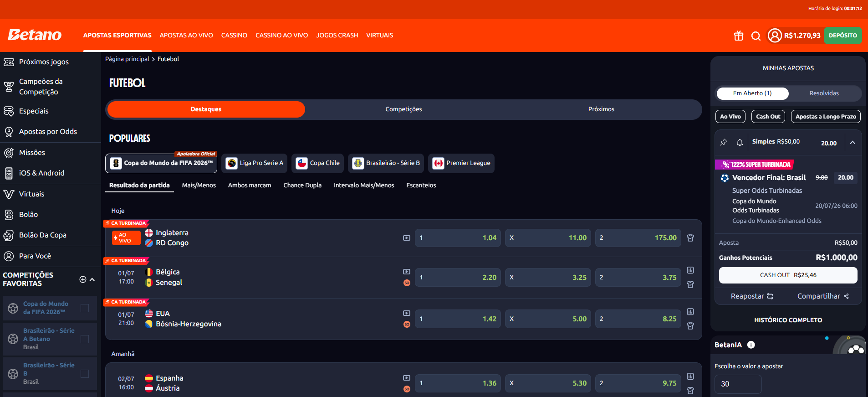The image size is (868, 397).
Task: Open the search magnifier icon
Action: click(756, 36)
